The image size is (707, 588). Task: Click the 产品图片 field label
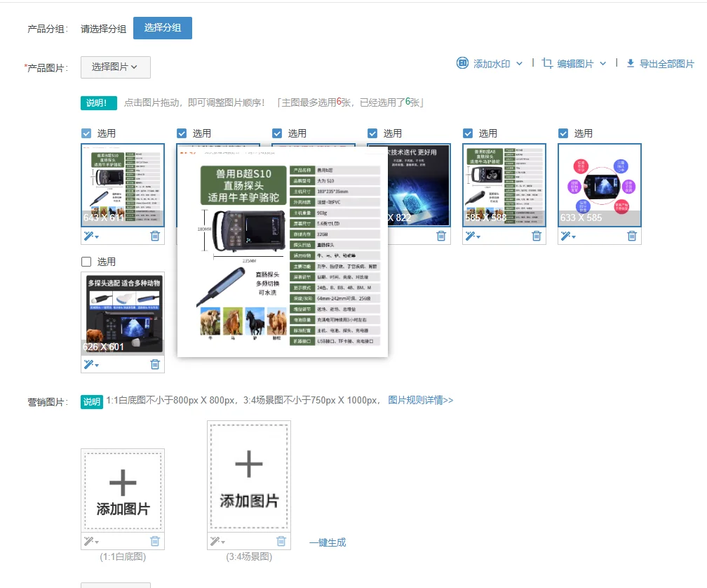[x=46, y=67]
